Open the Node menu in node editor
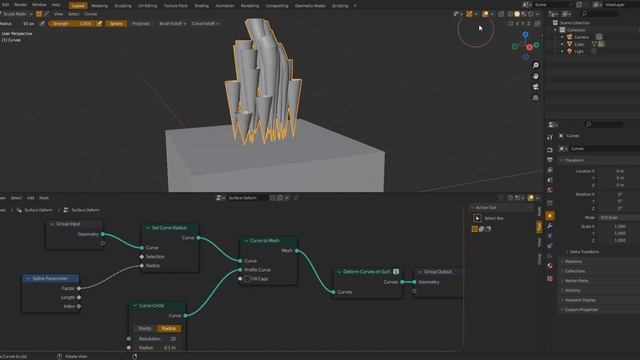The width and height of the screenshot is (640, 360). coord(44,198)
